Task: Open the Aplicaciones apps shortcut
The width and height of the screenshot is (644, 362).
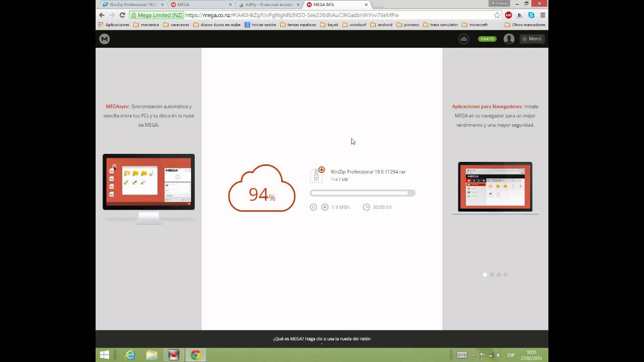Action: click(114, 25)
